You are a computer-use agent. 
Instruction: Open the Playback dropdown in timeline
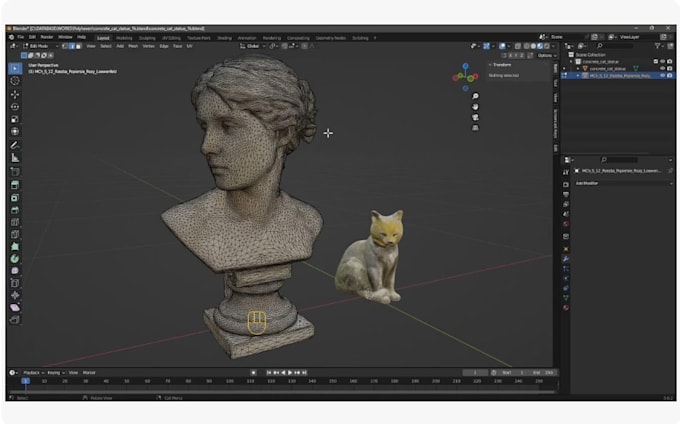click(34, 373)
